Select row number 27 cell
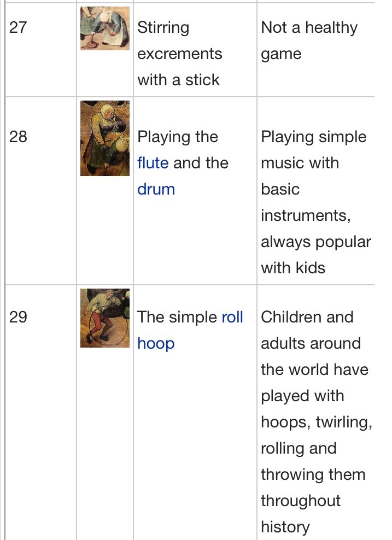This screenshot has height=540, width=392. (x=18, y=28)
